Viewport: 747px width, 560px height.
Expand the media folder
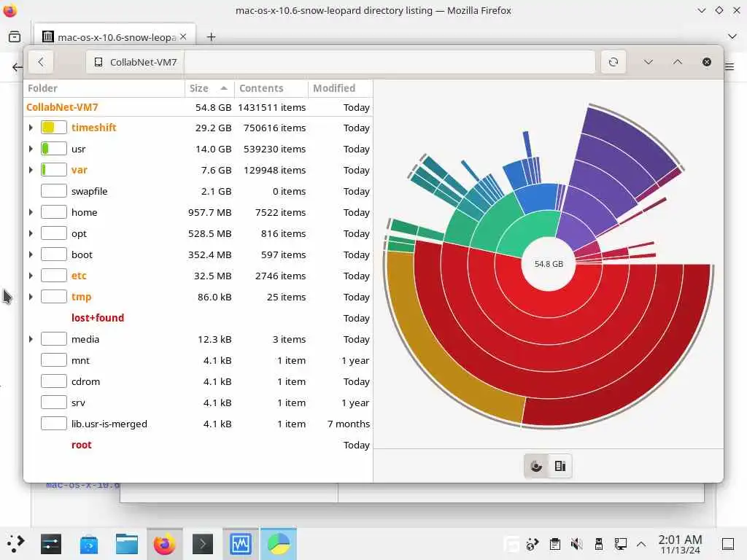point(31,339)
